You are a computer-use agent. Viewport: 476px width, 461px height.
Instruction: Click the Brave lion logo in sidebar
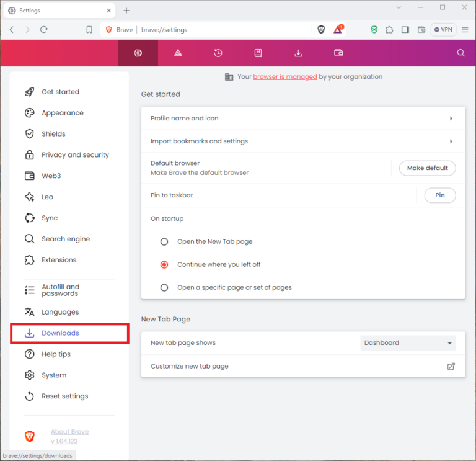point(30,436)
